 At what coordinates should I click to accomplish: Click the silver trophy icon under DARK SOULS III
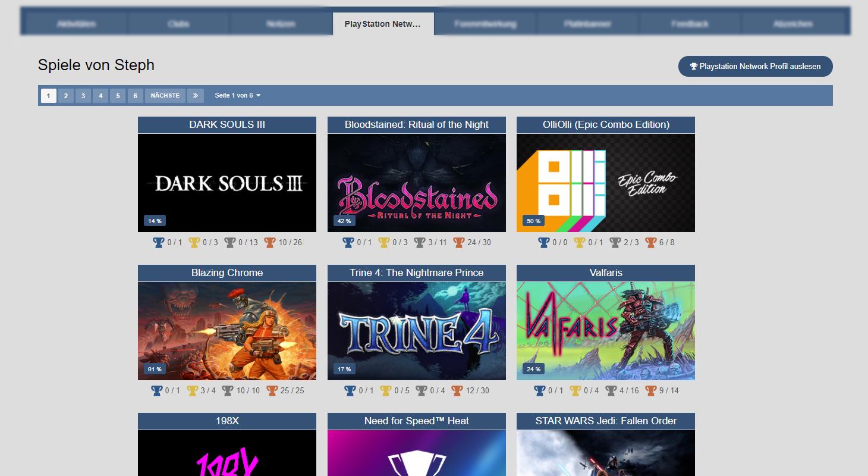[229, 242]
